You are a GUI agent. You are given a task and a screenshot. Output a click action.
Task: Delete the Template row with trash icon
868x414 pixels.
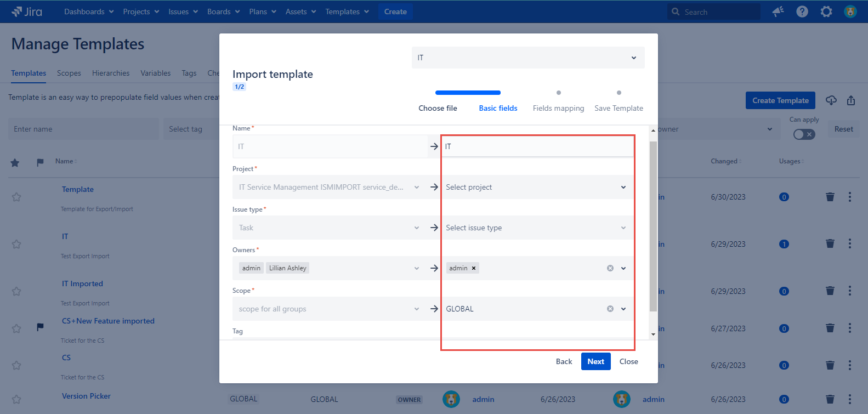(x=830, y=197)
